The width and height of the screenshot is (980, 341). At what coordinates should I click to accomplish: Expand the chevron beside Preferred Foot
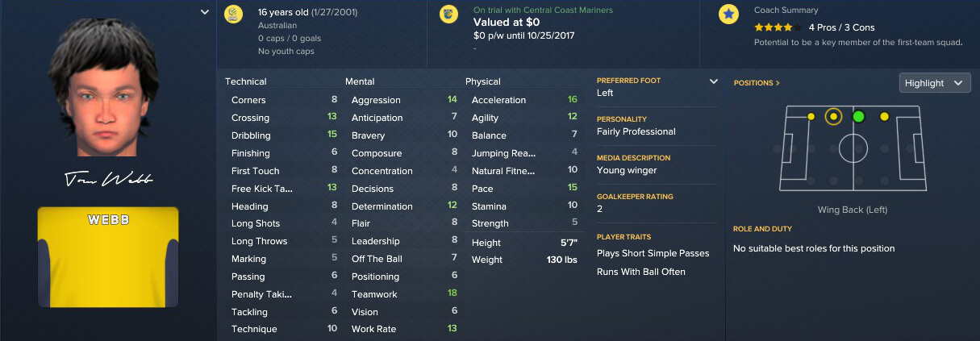coord(713,81)
